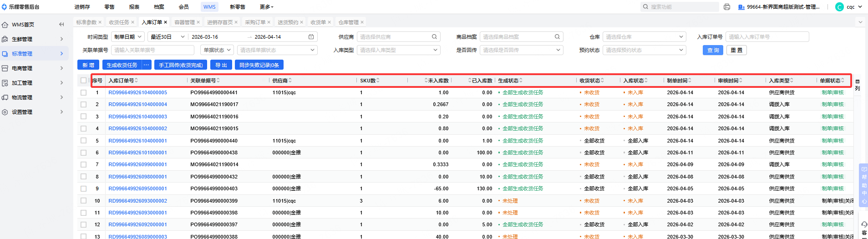Close the 容器管理 tab

198,22
